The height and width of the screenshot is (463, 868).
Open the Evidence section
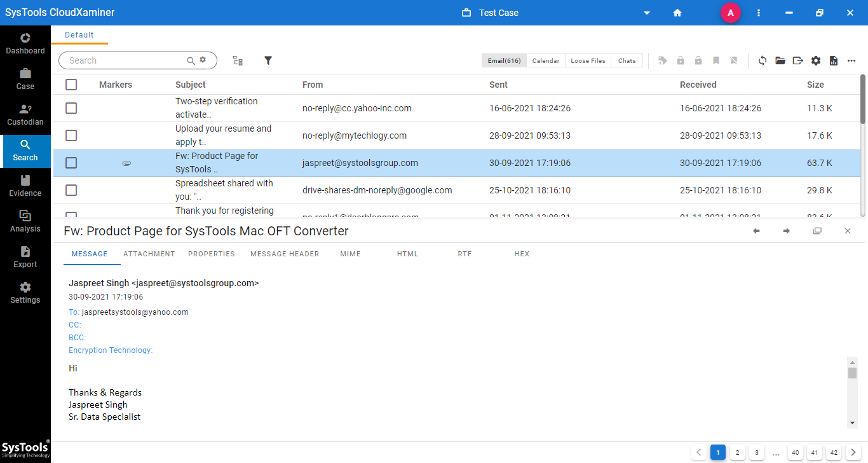click(25, 186)
